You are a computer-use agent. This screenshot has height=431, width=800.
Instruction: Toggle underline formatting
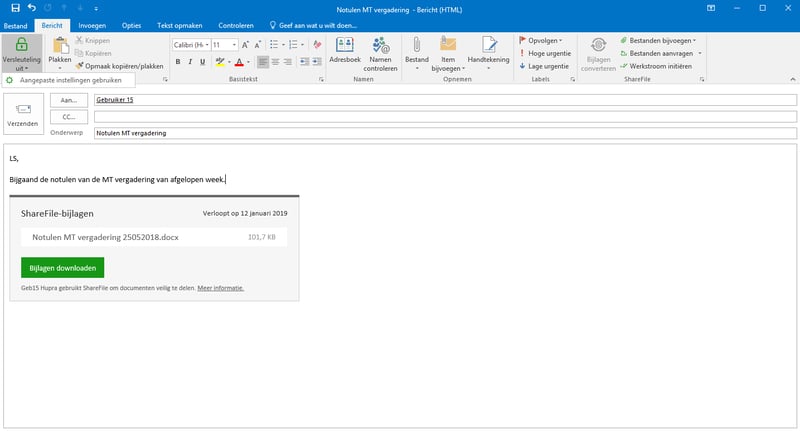[x=203, y=62]
